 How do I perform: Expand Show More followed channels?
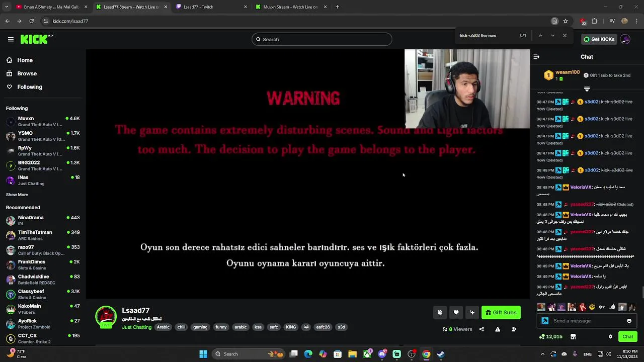point(17,195)
